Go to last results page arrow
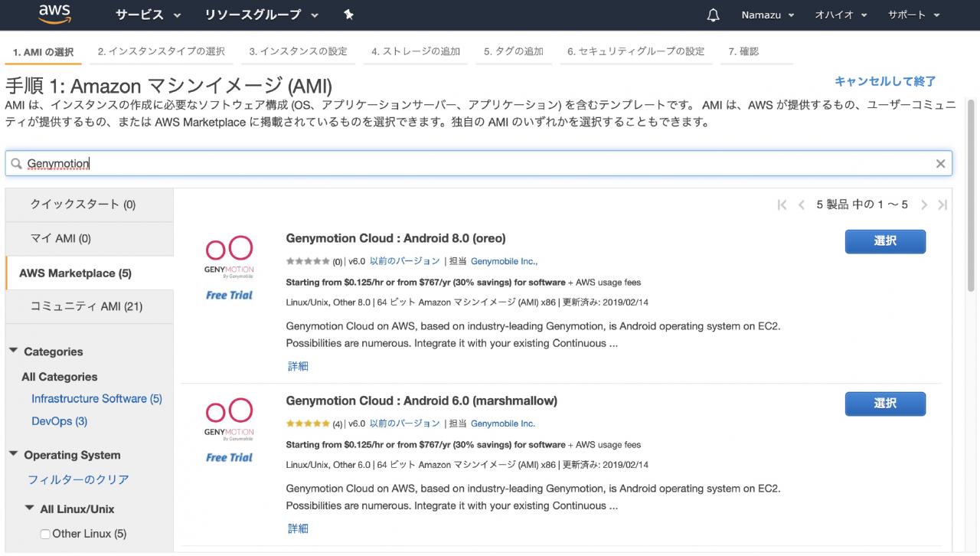The image size is (980, 556). [x=942, y=204]
